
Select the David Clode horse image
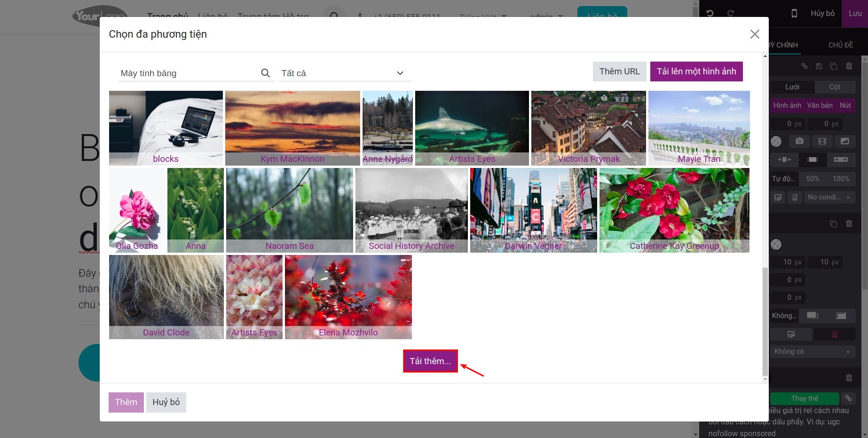pos(166,297)
